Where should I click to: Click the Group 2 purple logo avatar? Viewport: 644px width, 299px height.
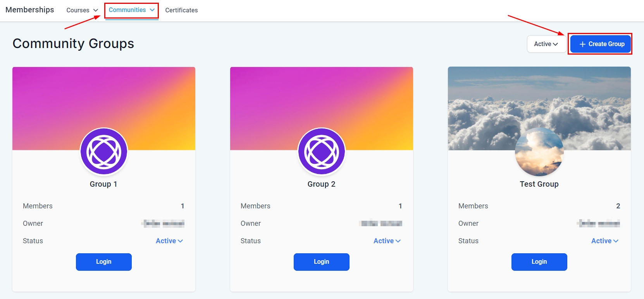321,152
